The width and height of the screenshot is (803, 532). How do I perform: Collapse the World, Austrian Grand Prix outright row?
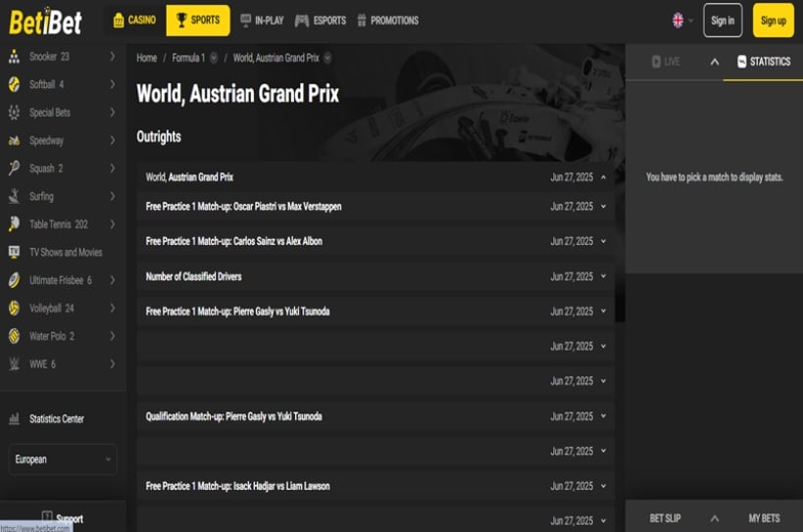point(376,177)
